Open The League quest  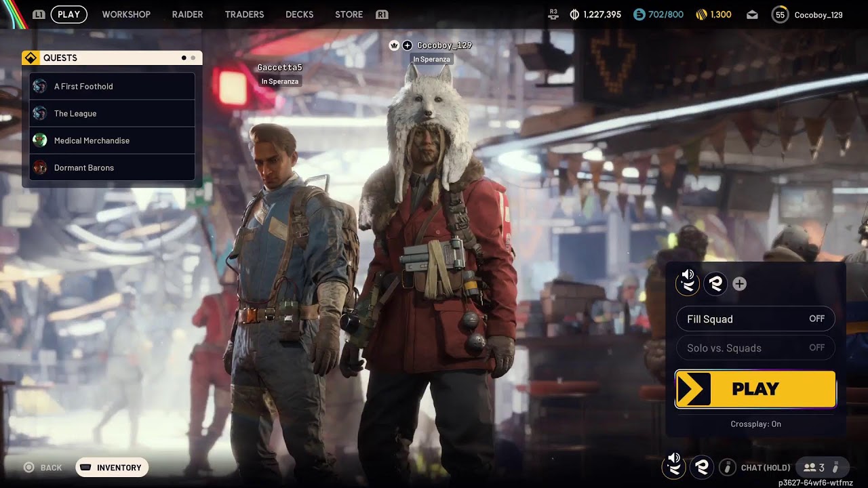click(112, 113)
